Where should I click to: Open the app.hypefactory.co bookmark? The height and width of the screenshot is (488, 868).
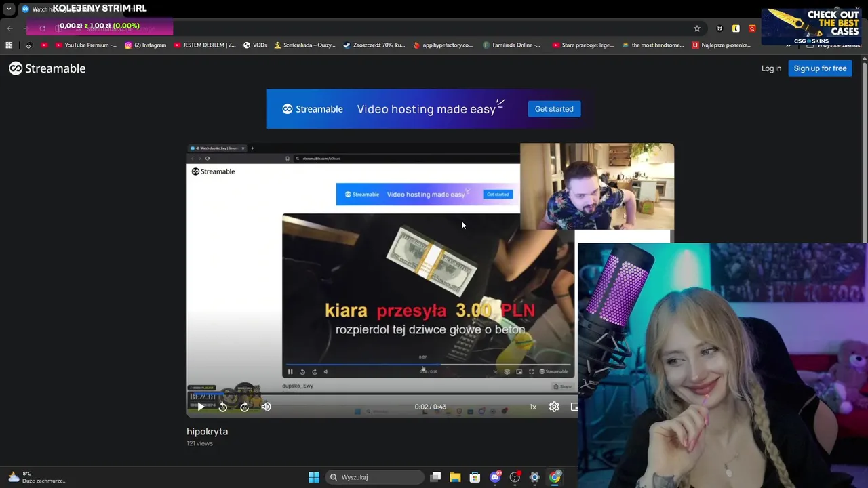[443, 45]
